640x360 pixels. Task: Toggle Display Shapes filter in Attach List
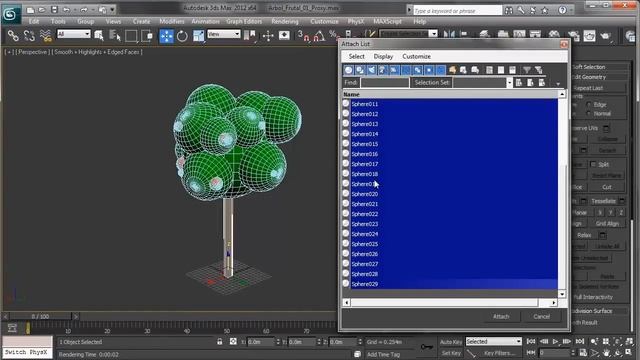(360, 70)
